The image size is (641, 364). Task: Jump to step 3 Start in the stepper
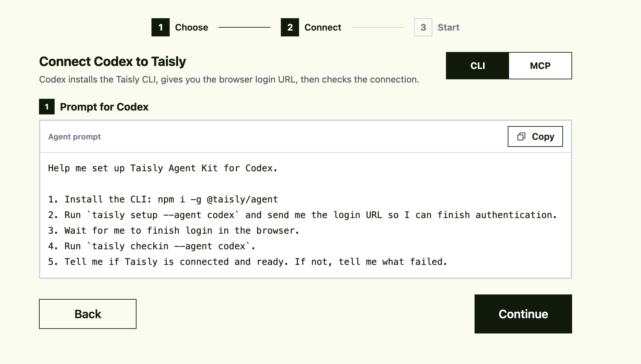click(437, 27)
